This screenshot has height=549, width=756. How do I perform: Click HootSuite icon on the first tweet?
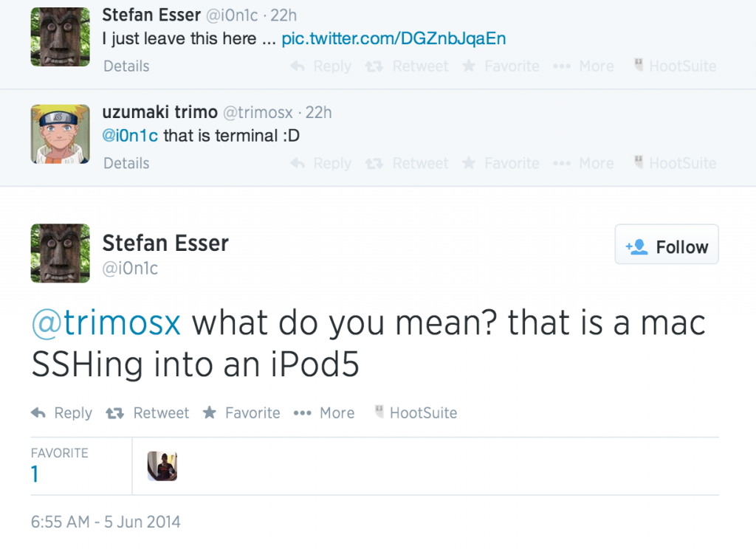675,66
